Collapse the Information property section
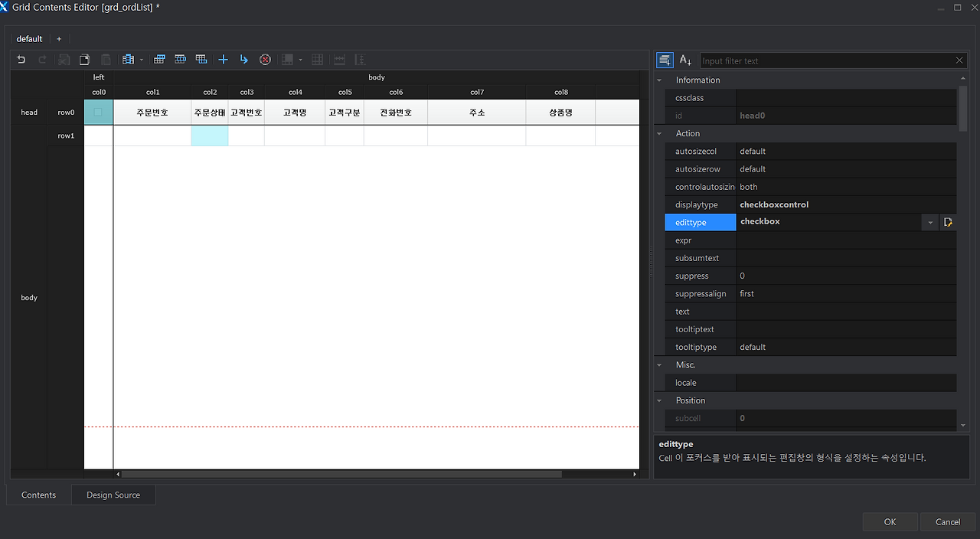This screenshot has height=539, width=980. (659, 80)
